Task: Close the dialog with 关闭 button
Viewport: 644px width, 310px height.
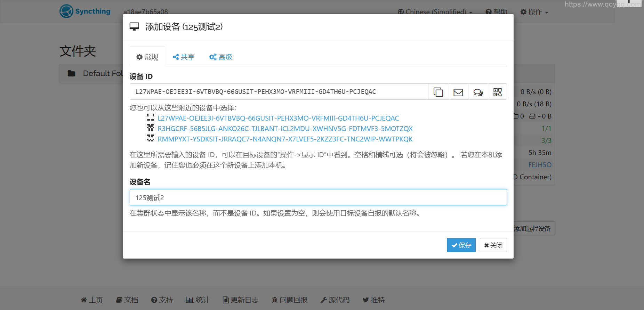Action: coord(493,245)
